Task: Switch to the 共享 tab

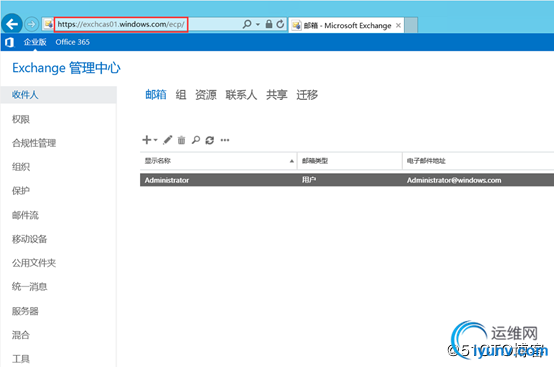Action: coord(277,95)
